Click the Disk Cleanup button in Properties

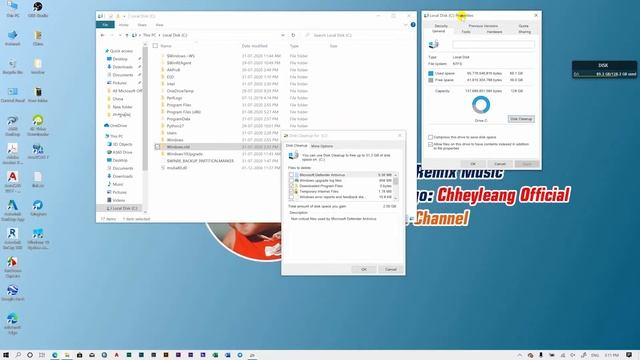[521, 119]
